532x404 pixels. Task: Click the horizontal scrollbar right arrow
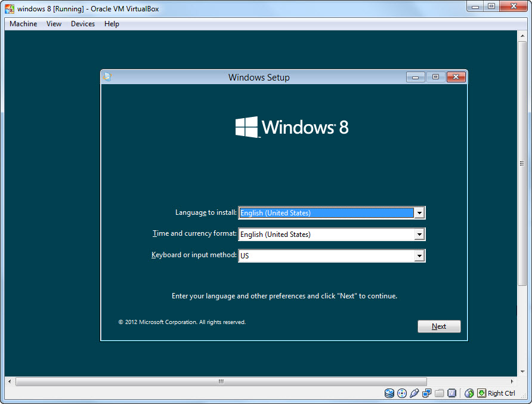tap(512, 381)
